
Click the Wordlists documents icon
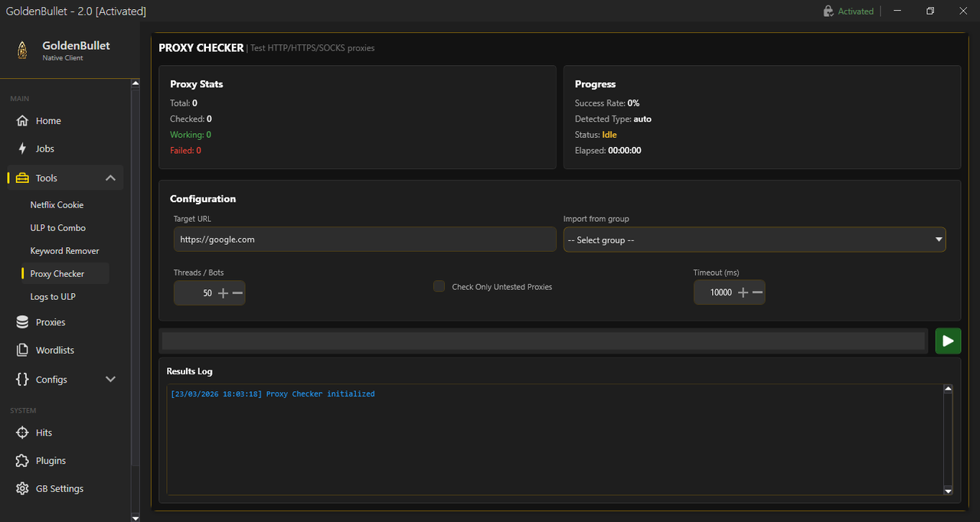(22, 350)
